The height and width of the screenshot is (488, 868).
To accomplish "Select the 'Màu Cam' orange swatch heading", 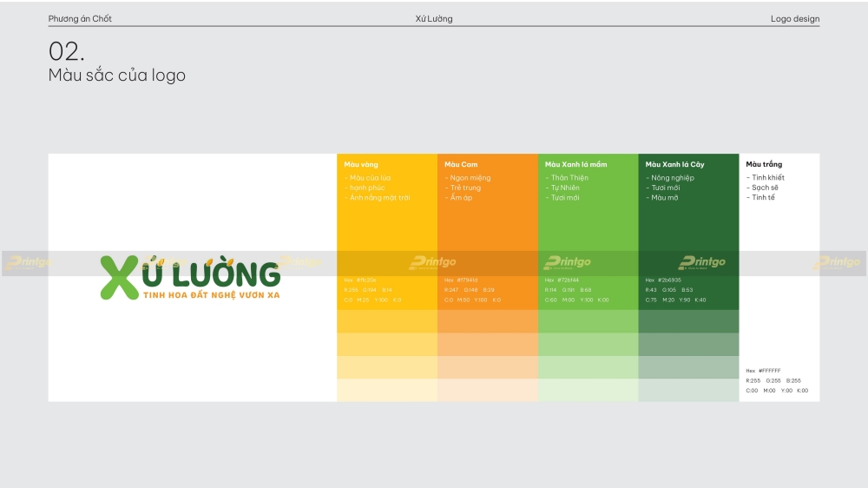I will pos(461,164).
